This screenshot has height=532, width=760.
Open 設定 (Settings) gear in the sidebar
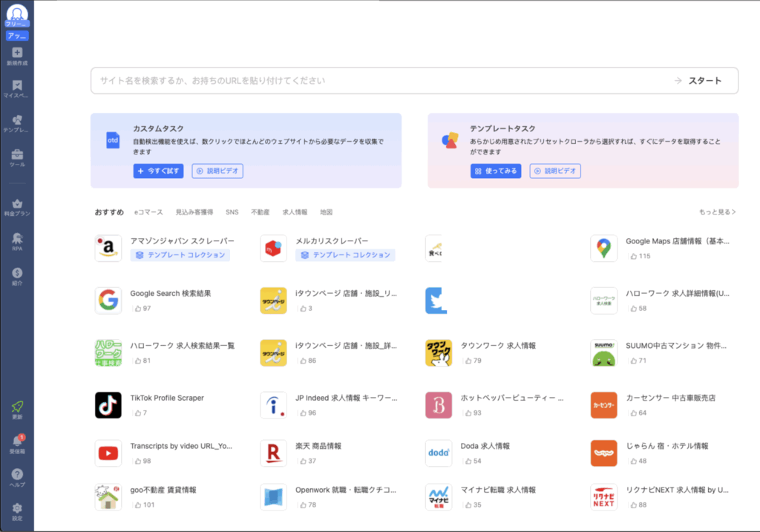(17, 509)
